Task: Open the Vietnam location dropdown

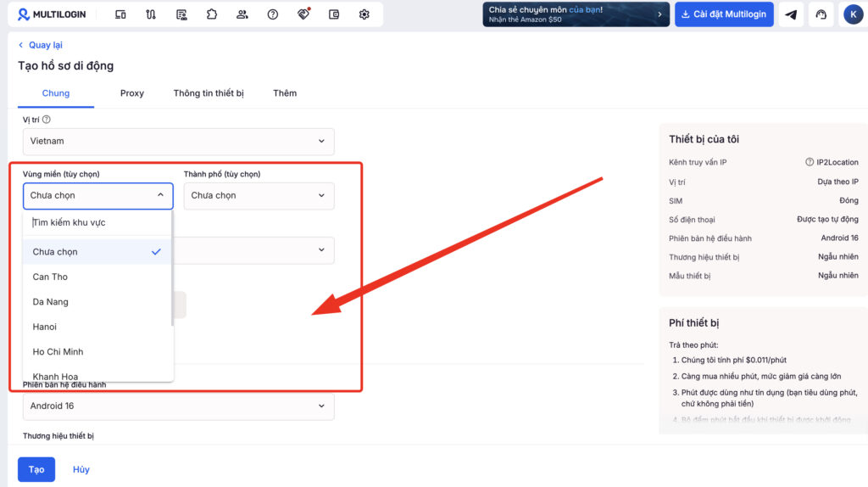Action: point(178,142)
